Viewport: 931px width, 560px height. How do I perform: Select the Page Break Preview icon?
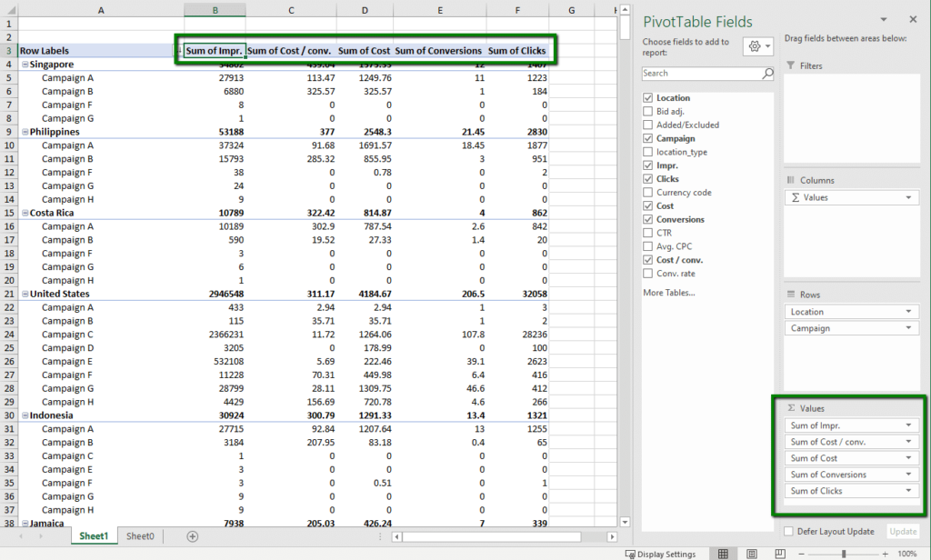pos(779,553)
